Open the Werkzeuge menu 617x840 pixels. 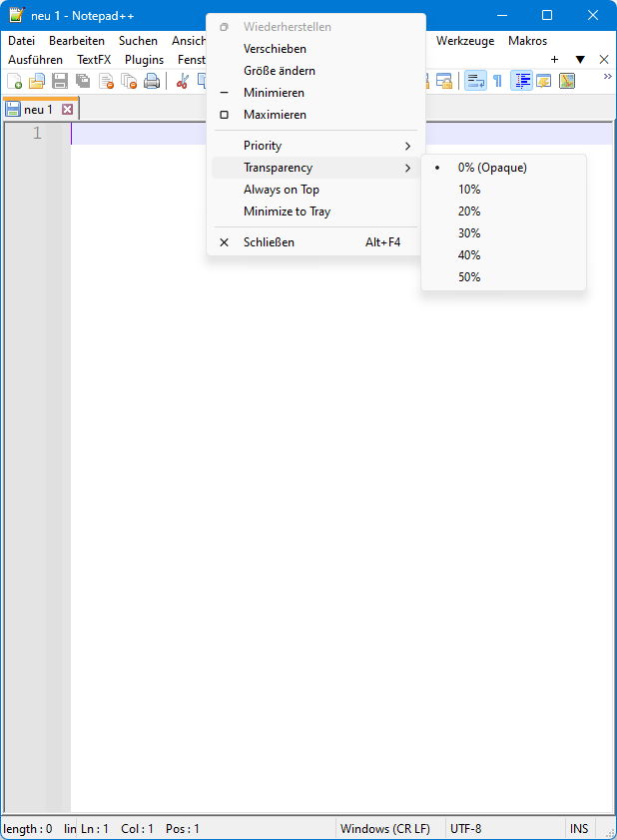click(x=465, y=41)
